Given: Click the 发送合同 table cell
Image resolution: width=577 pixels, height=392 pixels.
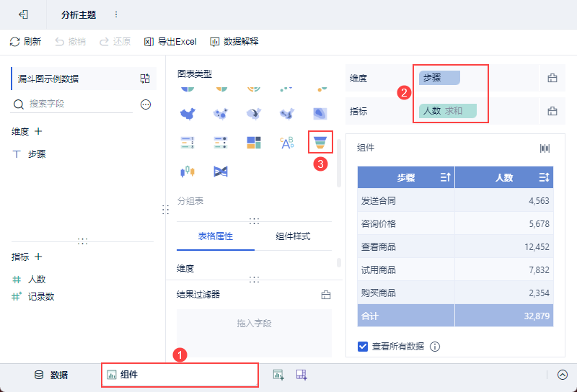Looking at the screenshot, I should 406,201.
